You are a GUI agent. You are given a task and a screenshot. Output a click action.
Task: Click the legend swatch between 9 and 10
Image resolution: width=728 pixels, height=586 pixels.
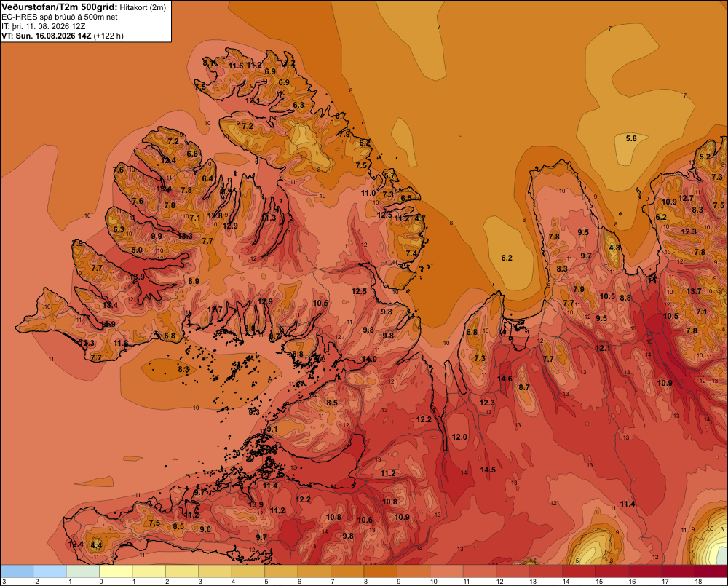(x=414, y=571)
